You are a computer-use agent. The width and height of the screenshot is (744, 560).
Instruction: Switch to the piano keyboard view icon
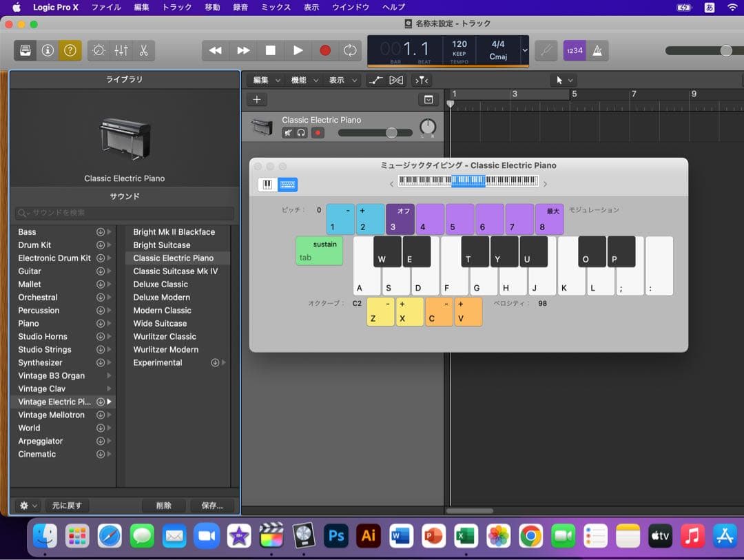tap(267, 185)
